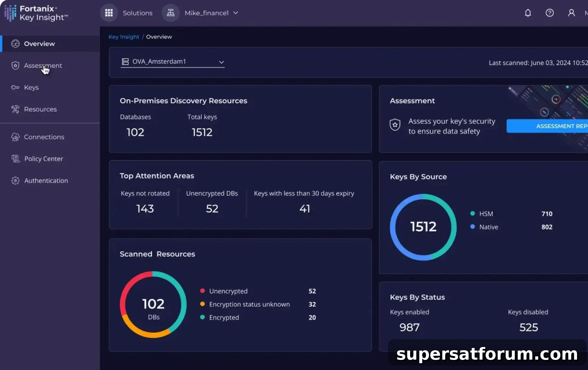Click the Keys By Status heading
The image size is (588, 370).
coord(417,297)
